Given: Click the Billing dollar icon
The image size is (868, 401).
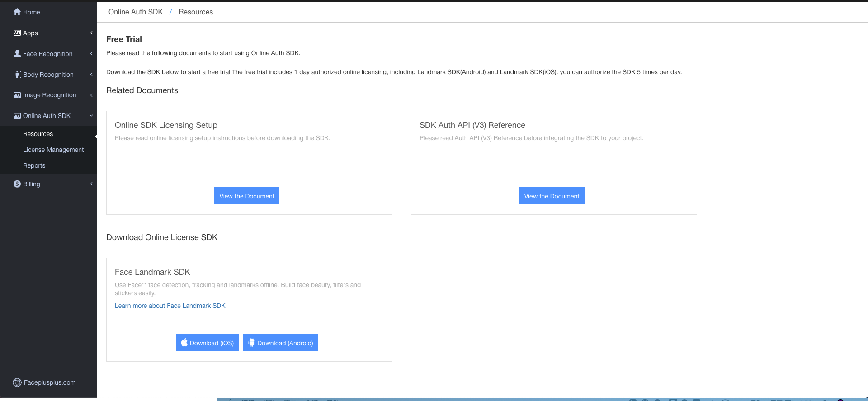Looking at the screenshot, I should pos(17,184).
